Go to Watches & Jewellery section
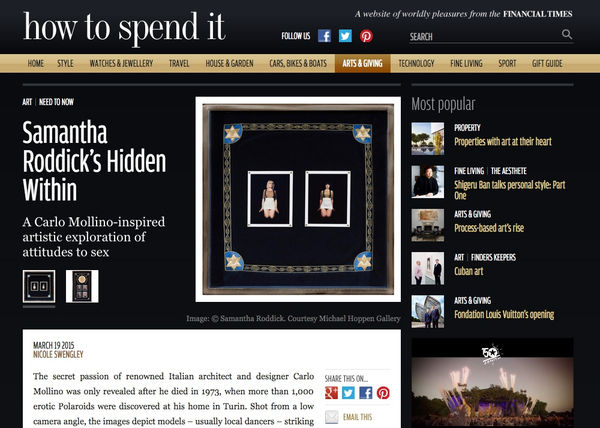The width and height of the screenshot is (600, 428). click(121, 63)
